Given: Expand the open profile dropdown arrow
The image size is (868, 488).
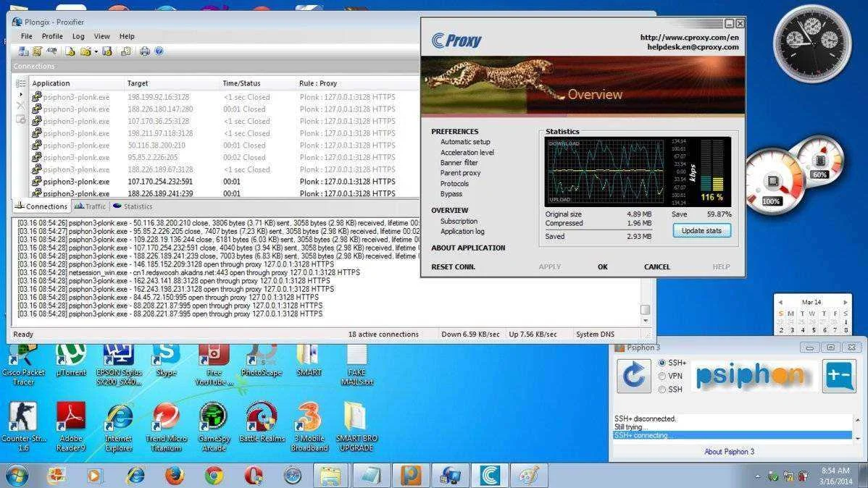Looking at the screenshot, I should point(96,52).
